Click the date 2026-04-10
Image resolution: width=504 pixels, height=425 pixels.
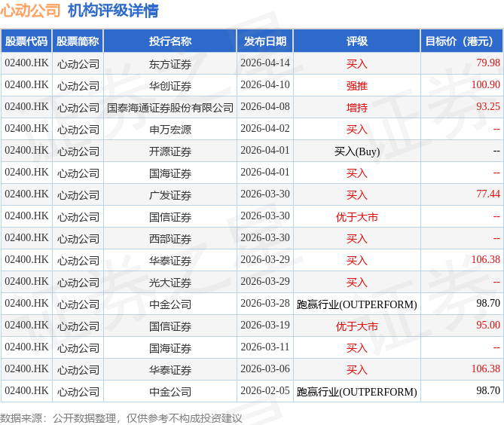coord(265,85)
